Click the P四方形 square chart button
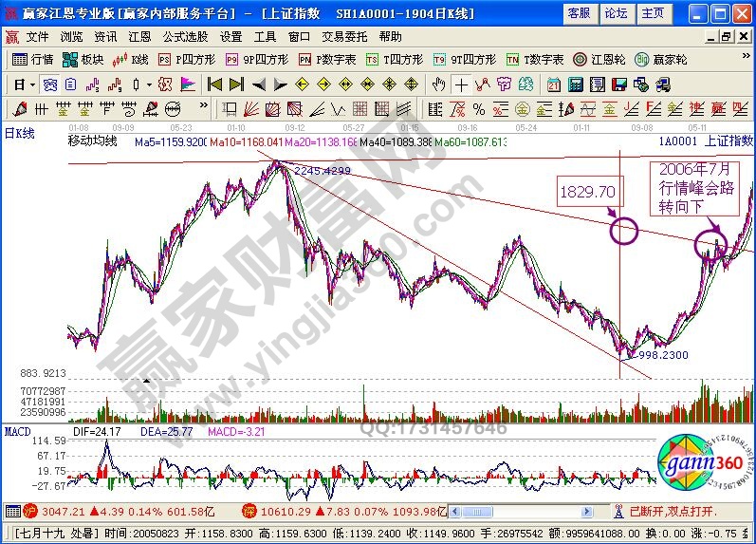The height and width of the screenshot is (544, 756). 185,59
